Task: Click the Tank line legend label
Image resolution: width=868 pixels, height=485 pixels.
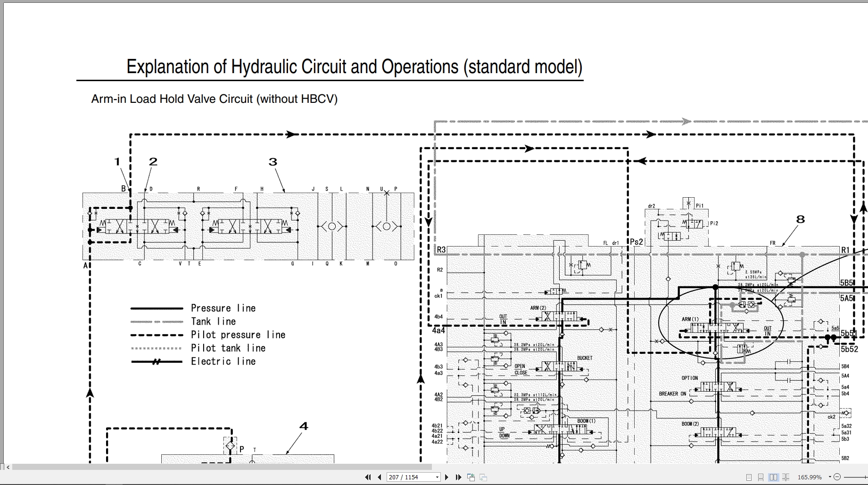Action: (213, 321)
